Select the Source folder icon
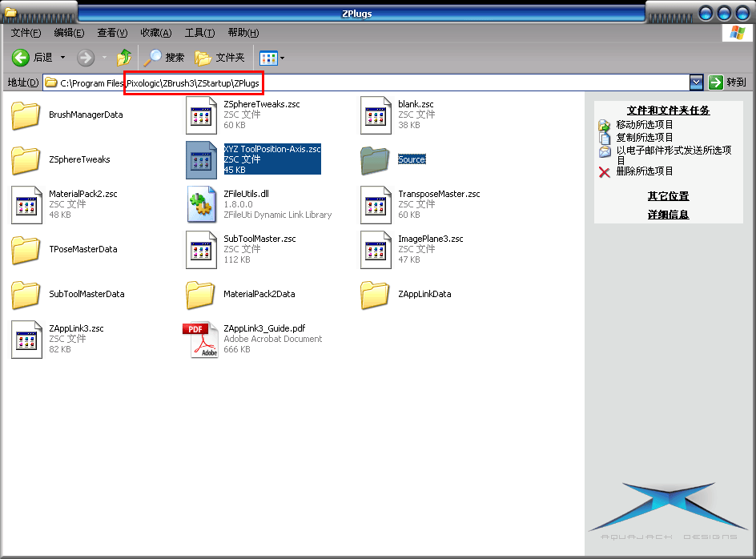The height and width of the screenshot is (559, 756). click(375, 159)
